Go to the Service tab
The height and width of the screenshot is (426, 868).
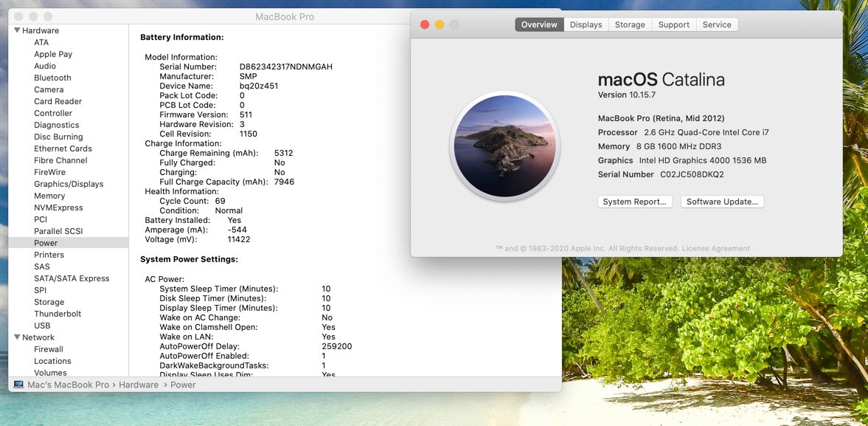[716, 24]
